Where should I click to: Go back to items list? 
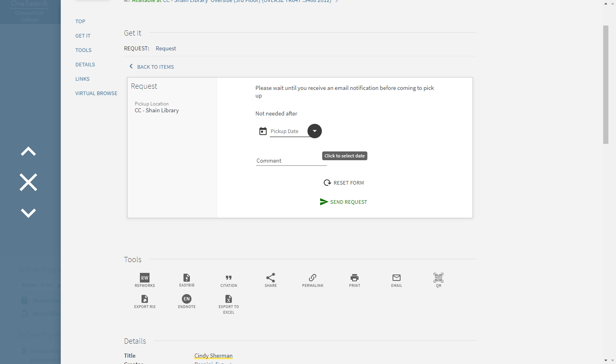pyautogui.click(x=152, y=67)
